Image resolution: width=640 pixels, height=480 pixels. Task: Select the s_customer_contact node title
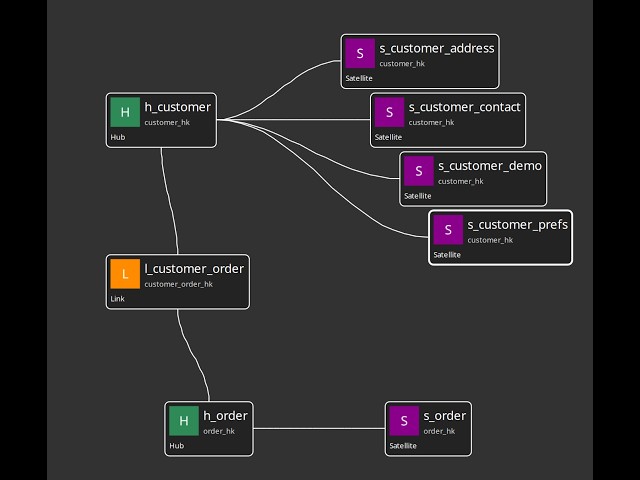click(x=464, y=107)
